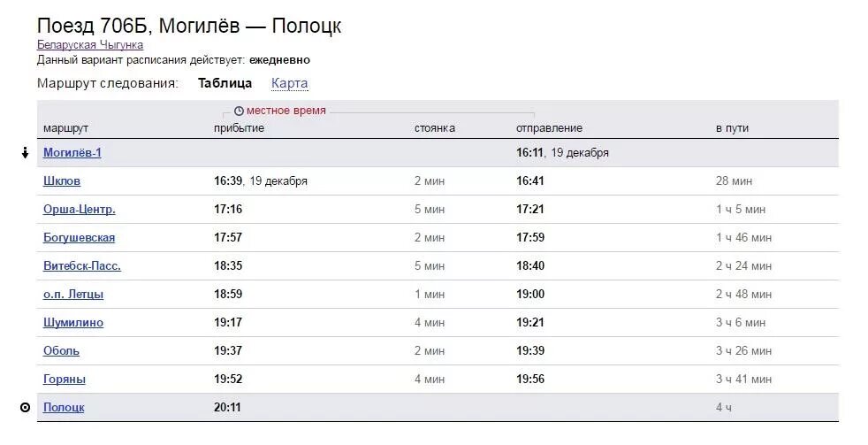
Task: Click the clock icon near местное время
Action: [x=239, y=111]
